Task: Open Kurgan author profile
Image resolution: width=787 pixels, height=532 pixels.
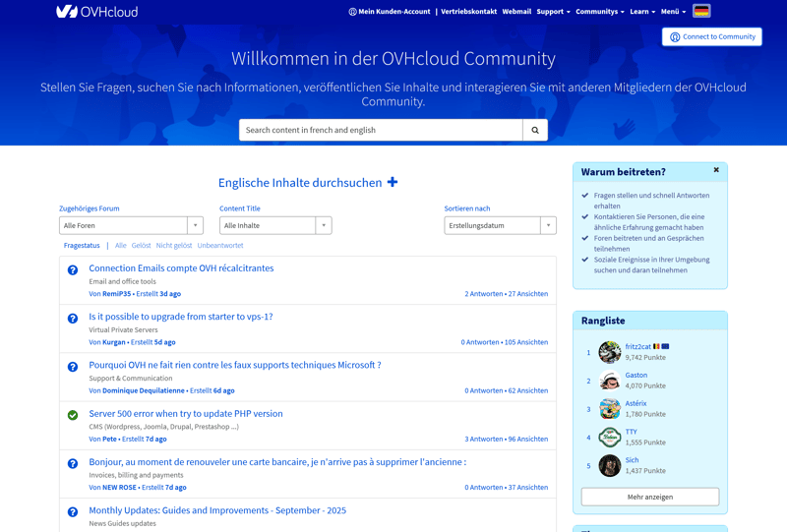Action: pyautogui.click(x=114, y=342)
